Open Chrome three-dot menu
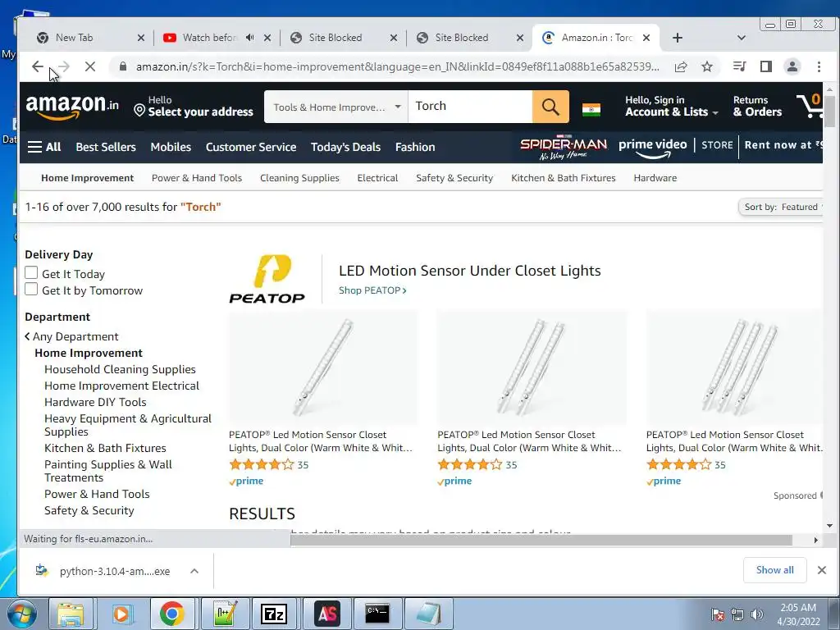 [x=819, y=66]
